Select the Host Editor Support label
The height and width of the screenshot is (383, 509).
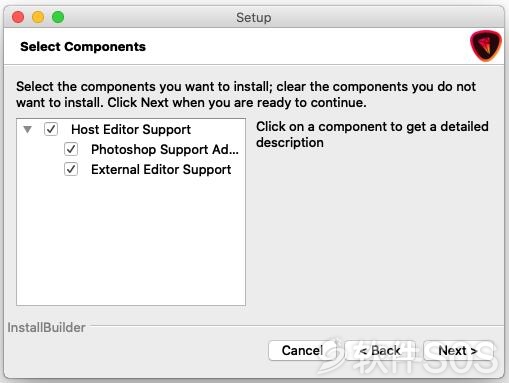click(x=131, y=129)
